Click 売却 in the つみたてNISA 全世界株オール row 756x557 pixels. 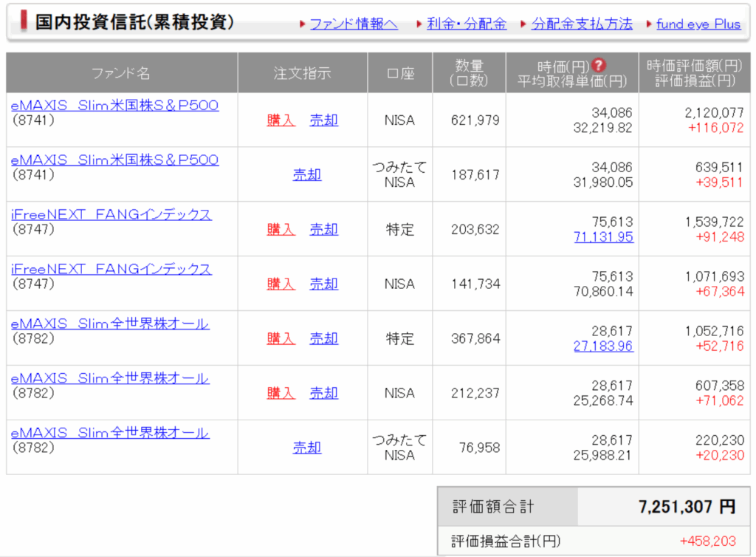pos(306,446)
